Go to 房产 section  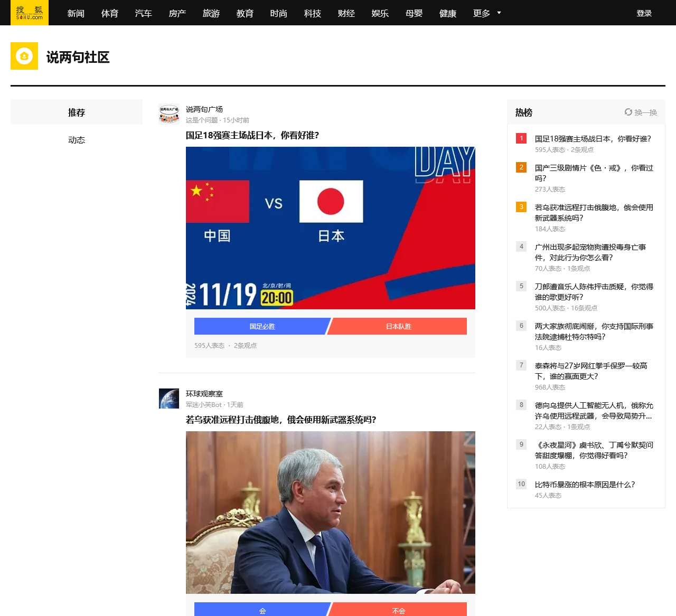point(177,13)
